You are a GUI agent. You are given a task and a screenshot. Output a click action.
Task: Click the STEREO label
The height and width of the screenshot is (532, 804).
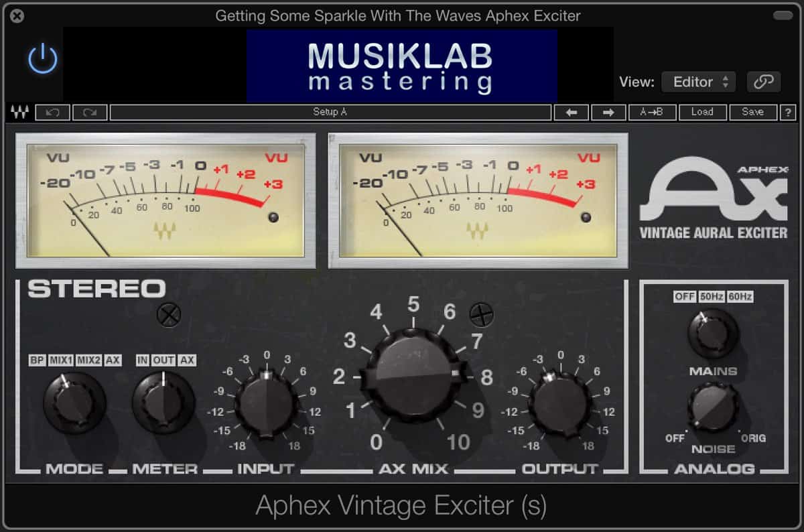click(x=96, y=289)
